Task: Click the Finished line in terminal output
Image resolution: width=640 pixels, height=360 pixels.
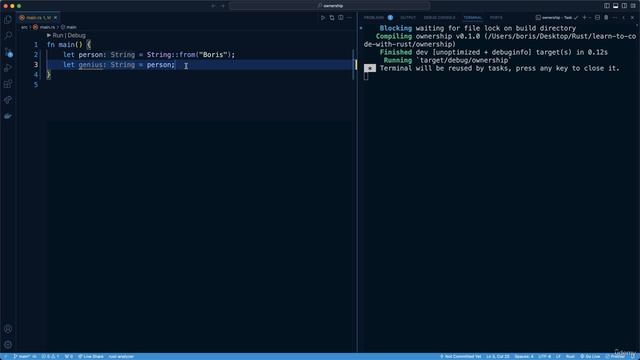Action: (493, 52)
